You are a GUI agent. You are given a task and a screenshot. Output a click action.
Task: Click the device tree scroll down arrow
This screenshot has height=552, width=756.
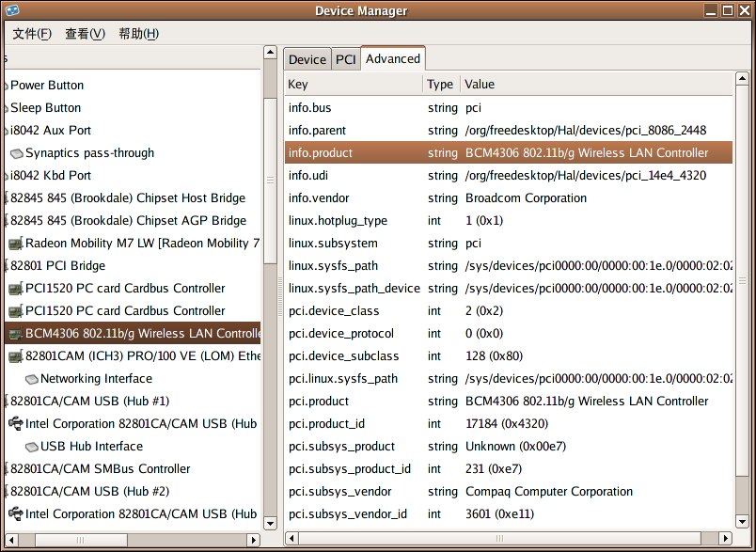point(271,524)
